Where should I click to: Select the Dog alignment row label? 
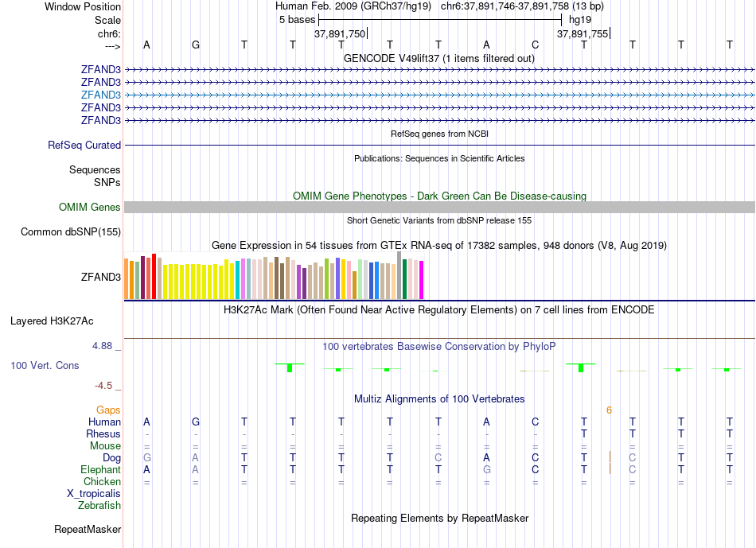tap(111, 458)
